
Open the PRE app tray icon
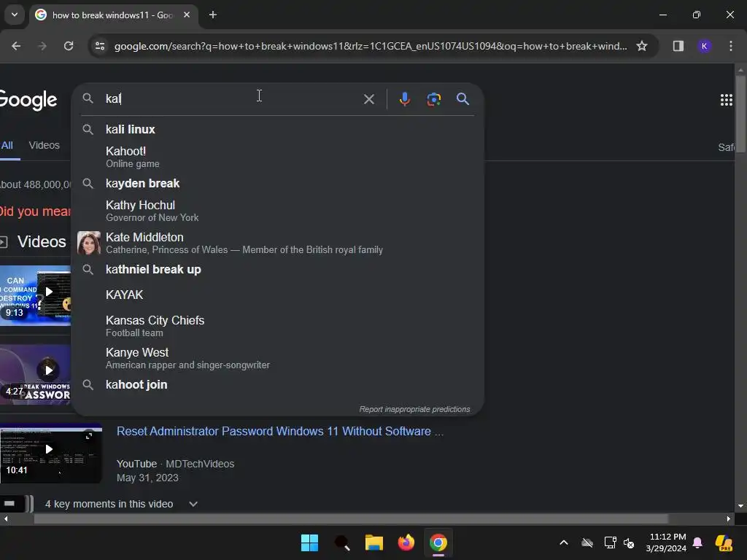pyautogui.click(x=724, y=542)
